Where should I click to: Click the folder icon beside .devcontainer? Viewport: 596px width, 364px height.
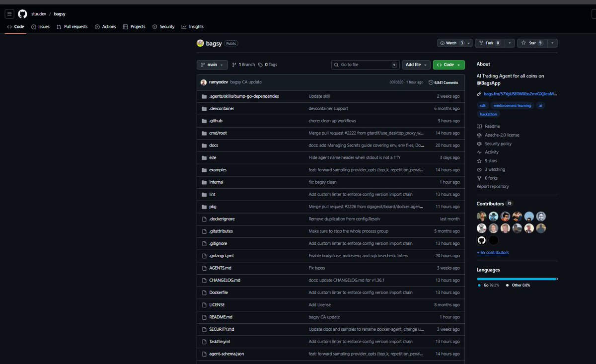[x=204, y=108]
